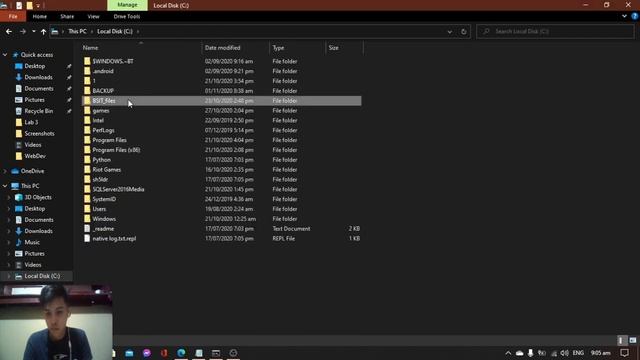Refresh the Local Disk (C:) view

[x=463, y=31]
